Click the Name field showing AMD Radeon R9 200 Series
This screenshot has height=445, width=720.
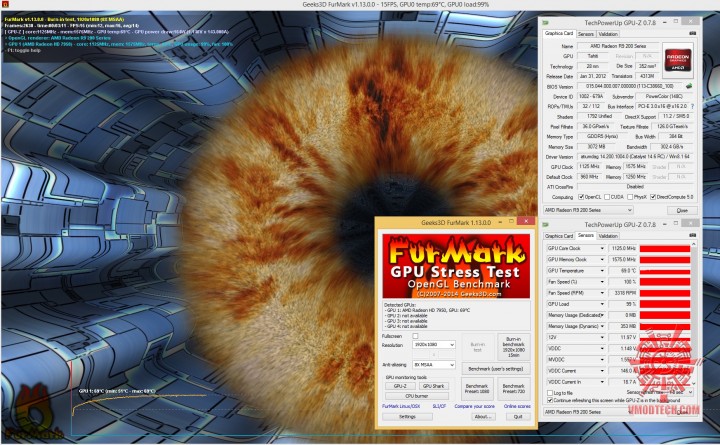pos(618,46)
